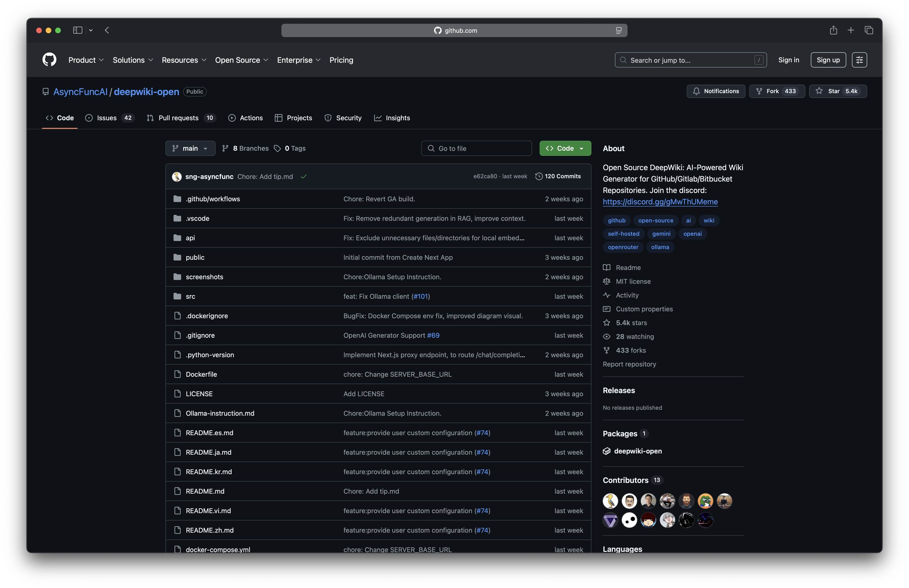Click the MIT license scale icon

pos(606,281)
